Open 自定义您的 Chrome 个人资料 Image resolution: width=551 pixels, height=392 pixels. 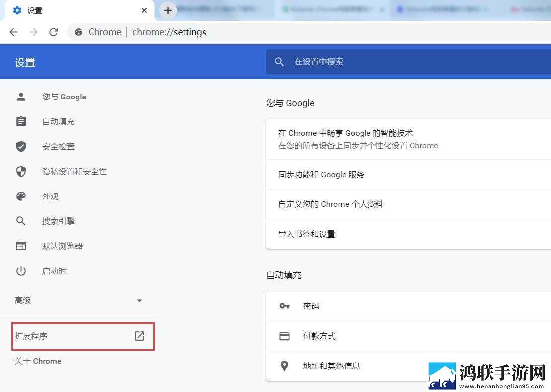(408, 204)
